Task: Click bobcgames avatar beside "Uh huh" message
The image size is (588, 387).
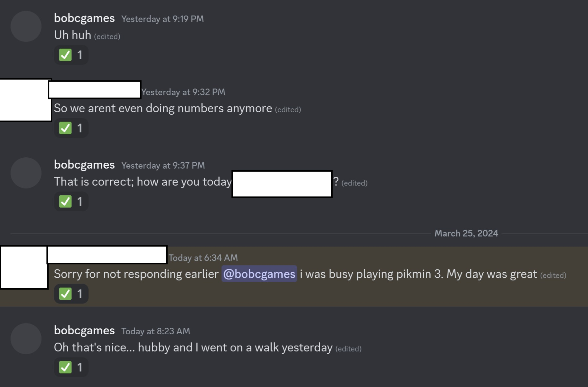Action: (x=26, y=27)
